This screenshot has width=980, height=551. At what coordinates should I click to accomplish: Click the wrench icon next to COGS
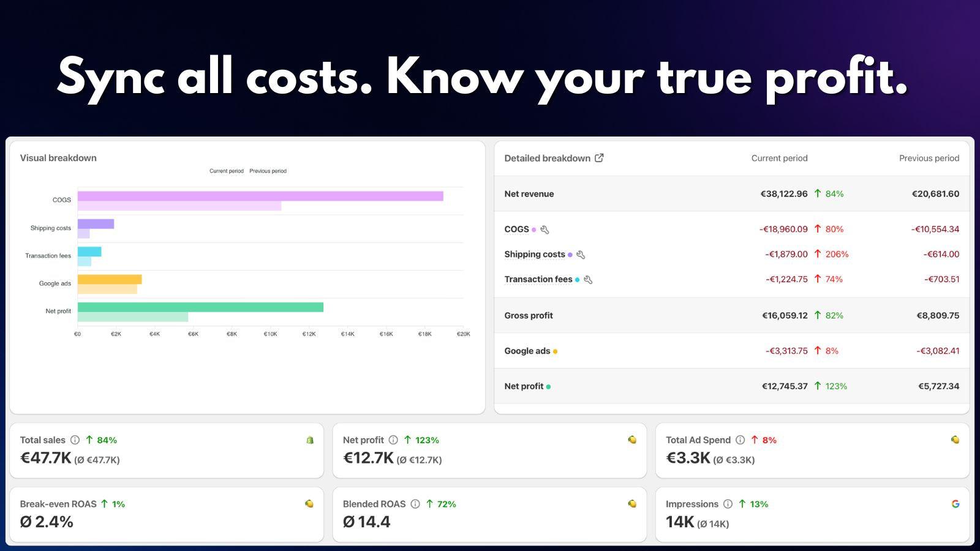545,230
